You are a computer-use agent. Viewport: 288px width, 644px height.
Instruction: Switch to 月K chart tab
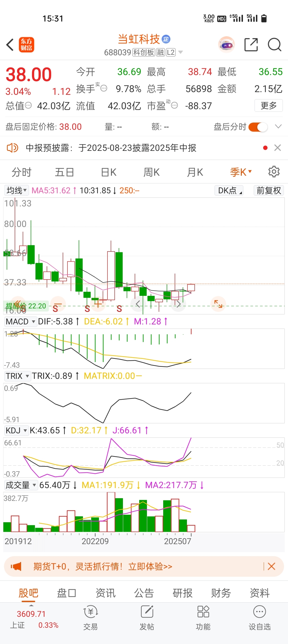(195, 172)
